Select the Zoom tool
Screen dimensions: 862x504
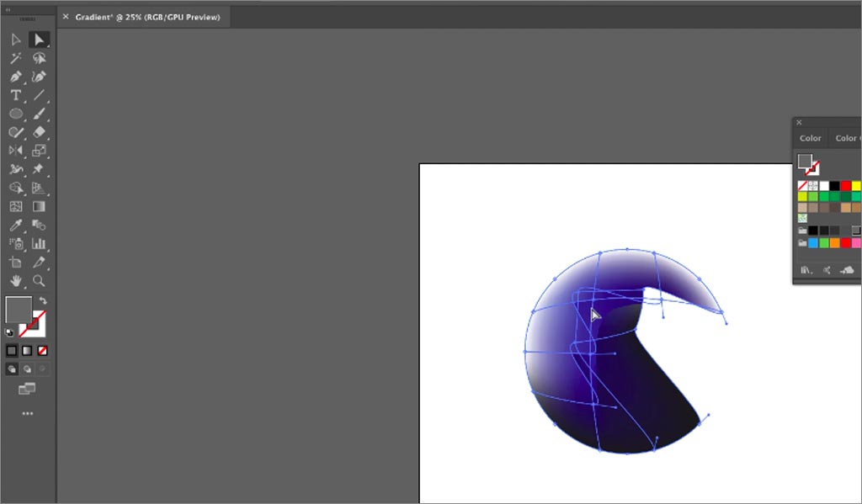click(39, 281)
